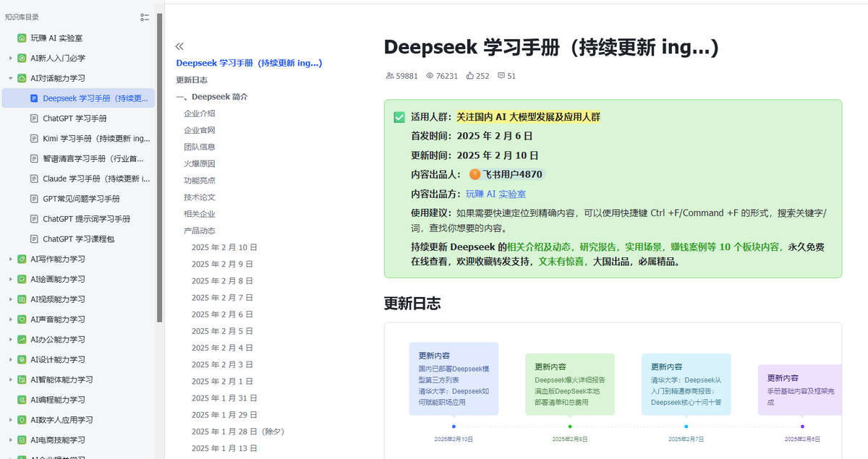Jump to 功能亮点 in the outline

[200, 180]
